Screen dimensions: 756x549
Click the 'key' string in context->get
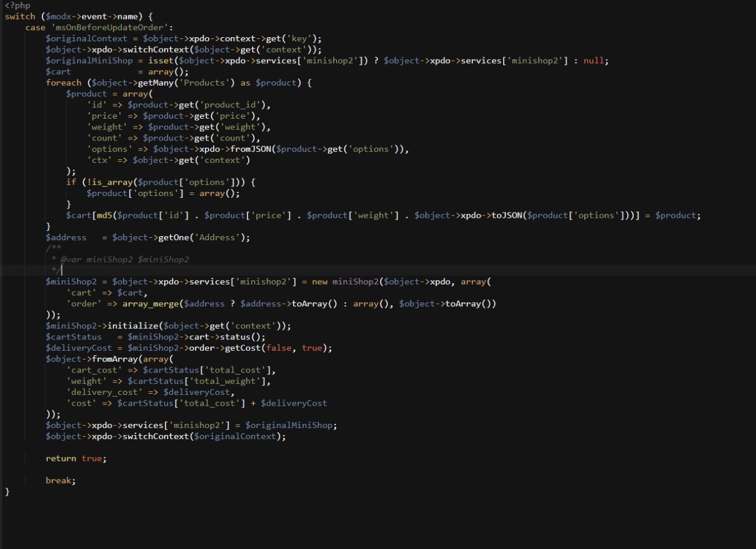pos(299,38)
